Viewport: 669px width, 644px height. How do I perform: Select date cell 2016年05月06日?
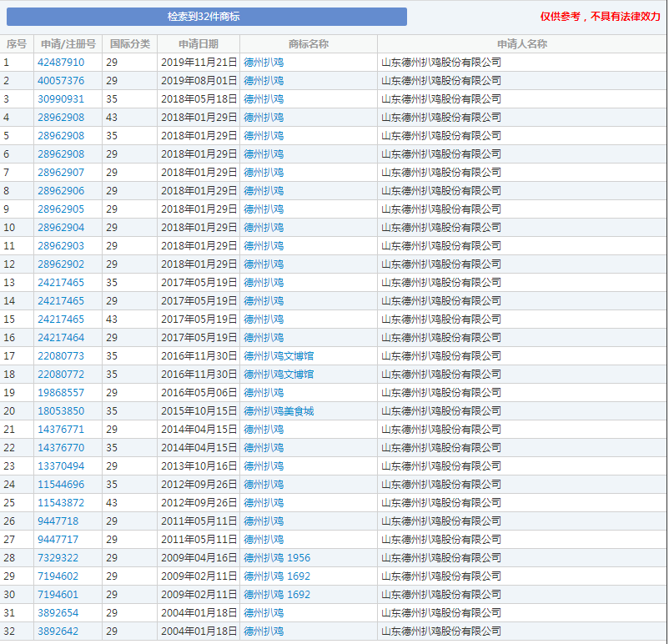pos(199,393)
